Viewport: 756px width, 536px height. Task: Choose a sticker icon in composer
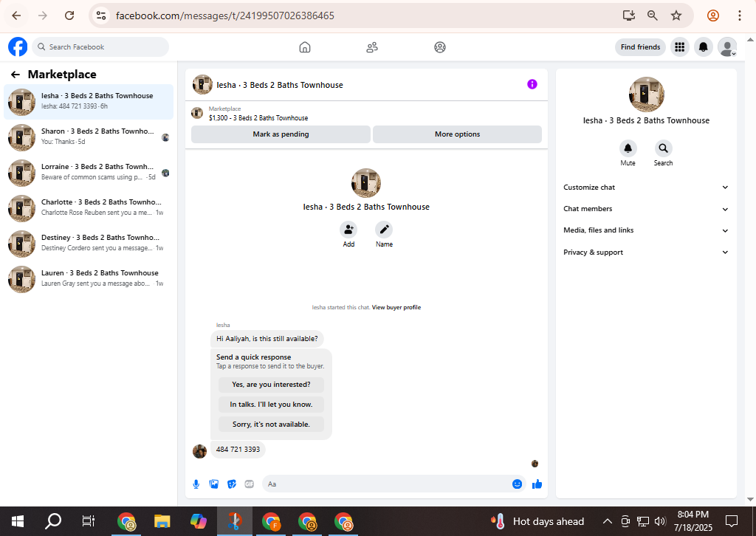coord(232,484)
